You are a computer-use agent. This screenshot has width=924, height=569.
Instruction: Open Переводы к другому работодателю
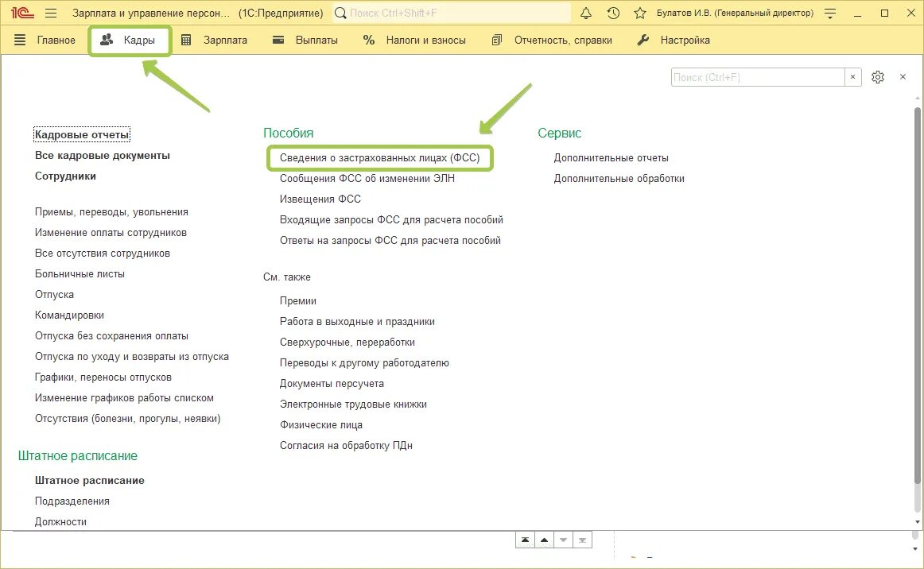[x=364, y=363]
